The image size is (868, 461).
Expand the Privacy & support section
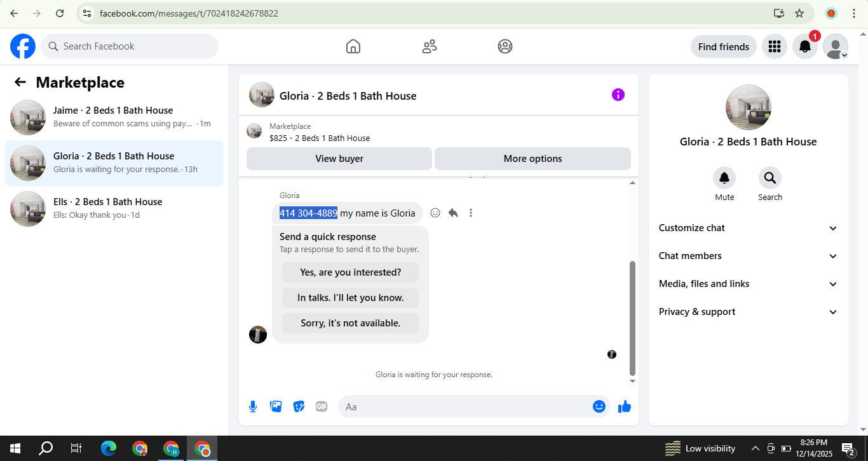[749, 312]
